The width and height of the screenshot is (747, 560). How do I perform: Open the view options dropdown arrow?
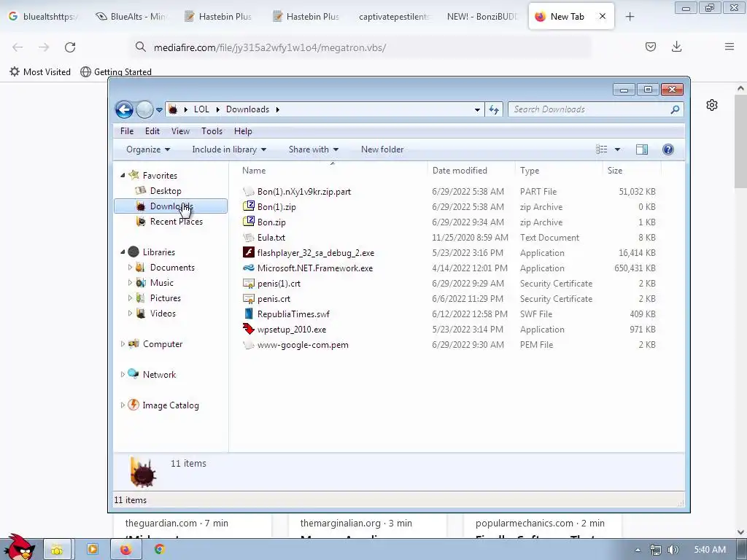617,149
